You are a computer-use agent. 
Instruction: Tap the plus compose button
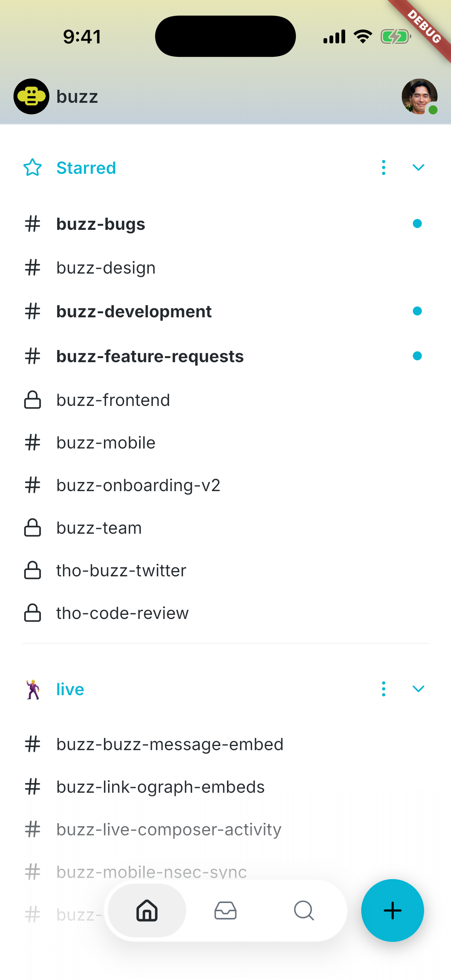point(392,910)
